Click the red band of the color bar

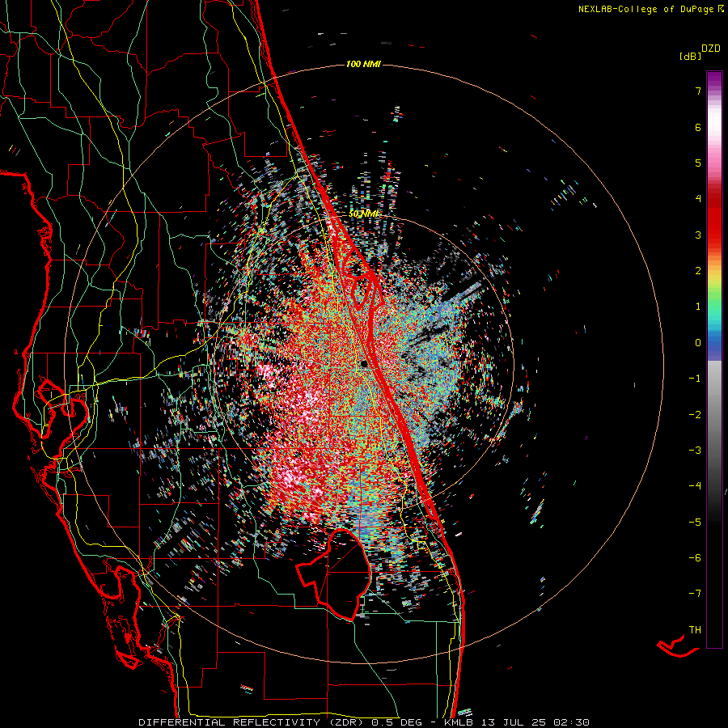[714, 223]
